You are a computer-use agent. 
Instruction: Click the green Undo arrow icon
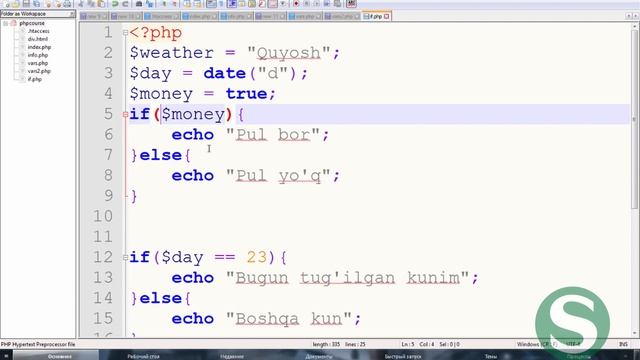point(115,4)
